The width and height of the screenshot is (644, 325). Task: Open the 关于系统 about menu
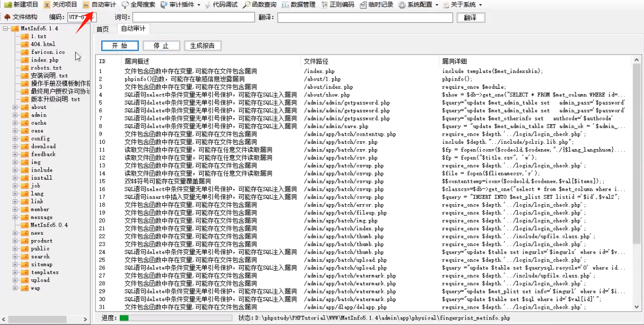tap(464, 4)
